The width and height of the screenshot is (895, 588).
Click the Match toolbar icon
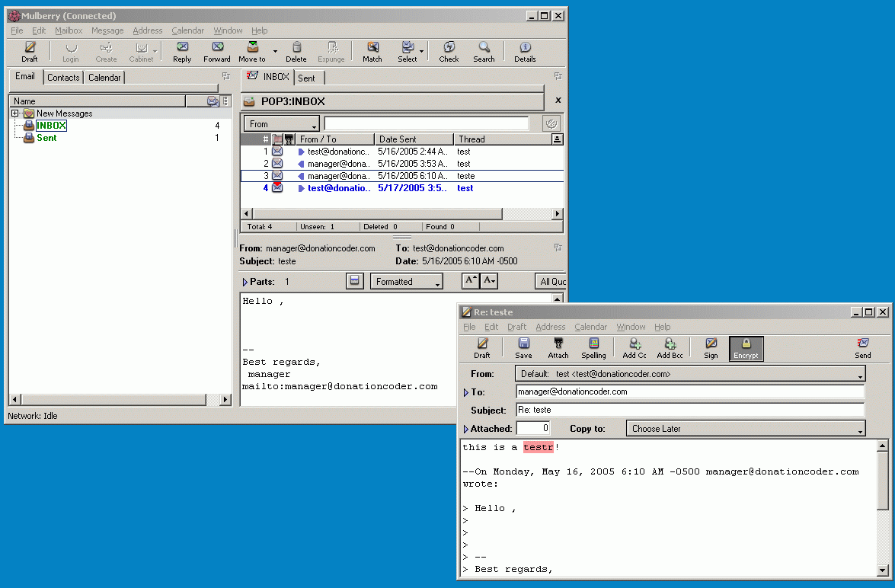coord(372,51)
